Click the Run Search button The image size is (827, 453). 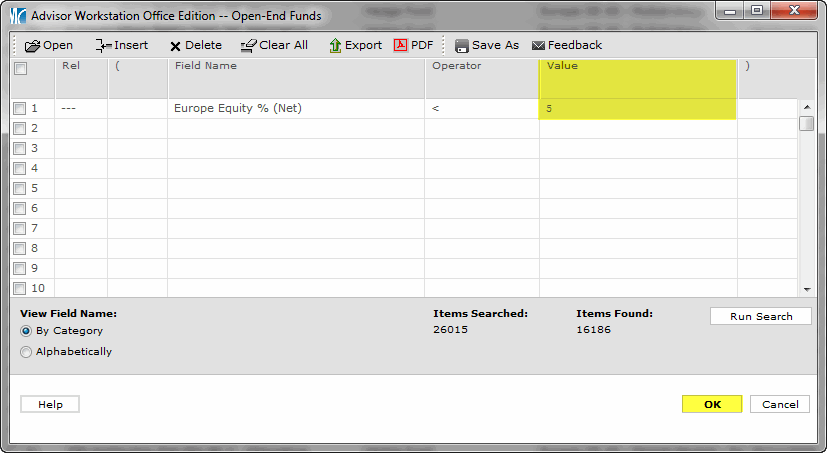coord(760,316)
